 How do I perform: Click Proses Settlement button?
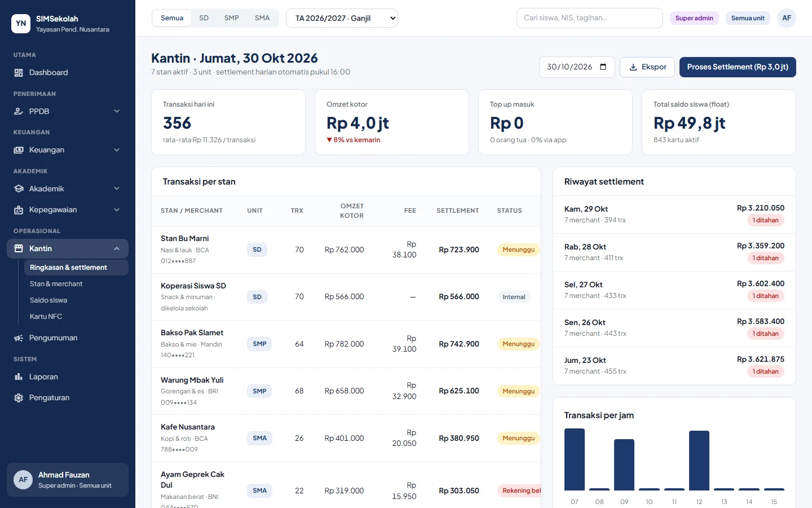[x=738, y=67]
